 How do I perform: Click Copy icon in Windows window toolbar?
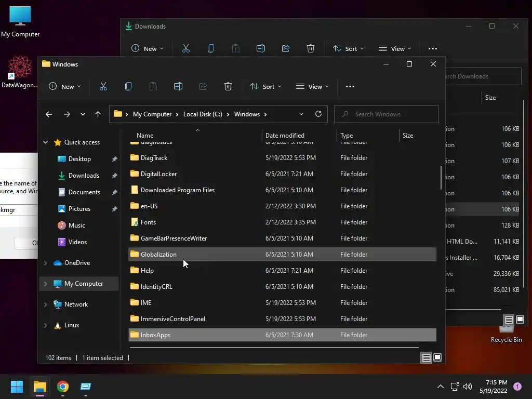click(128, 87)
